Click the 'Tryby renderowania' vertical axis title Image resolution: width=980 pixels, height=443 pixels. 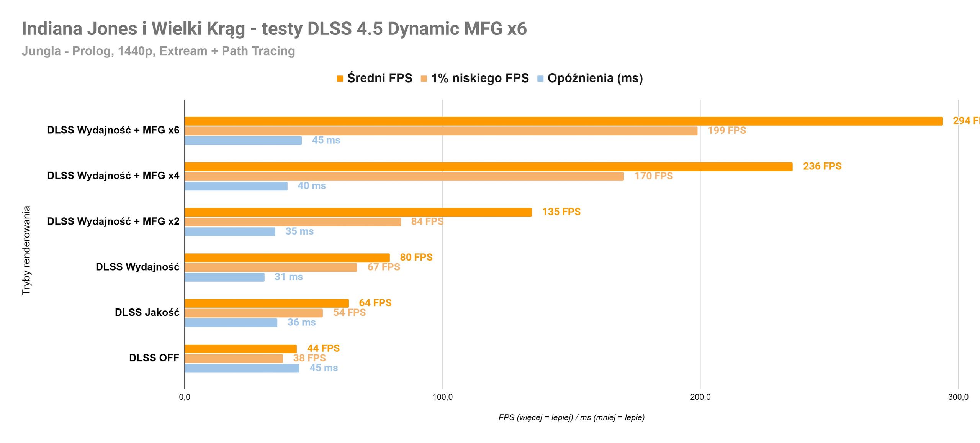[x=26, y=251]
